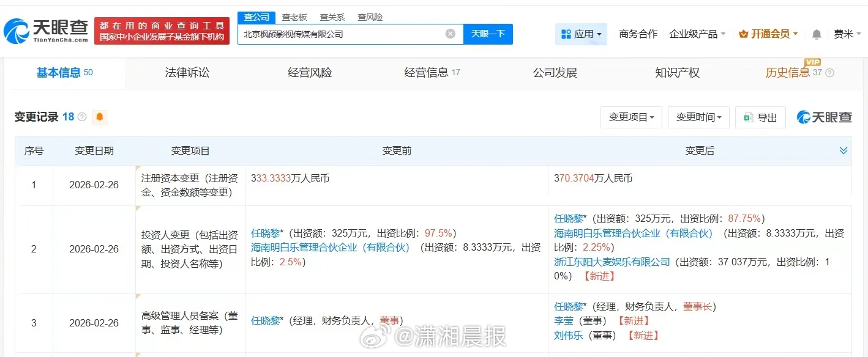Open the 变更项目 filter dropdown
The height and width of the screenshot is (357, 868).
(632, 117)
